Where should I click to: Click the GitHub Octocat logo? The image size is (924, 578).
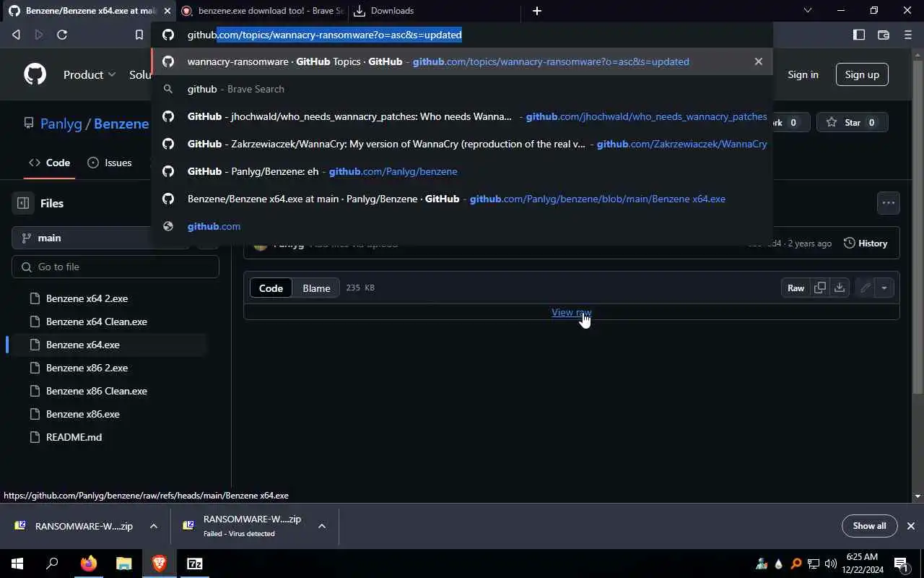click(35, 74)
